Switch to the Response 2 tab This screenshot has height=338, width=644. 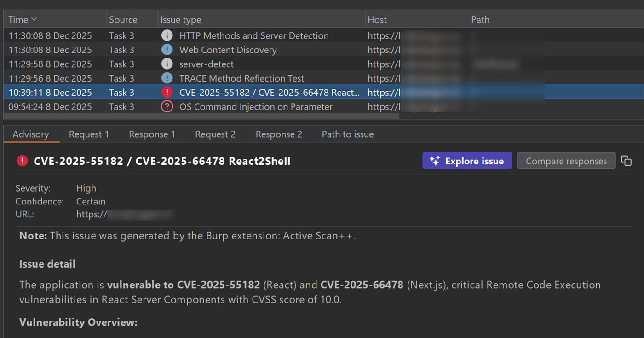(x=279, y=134)
